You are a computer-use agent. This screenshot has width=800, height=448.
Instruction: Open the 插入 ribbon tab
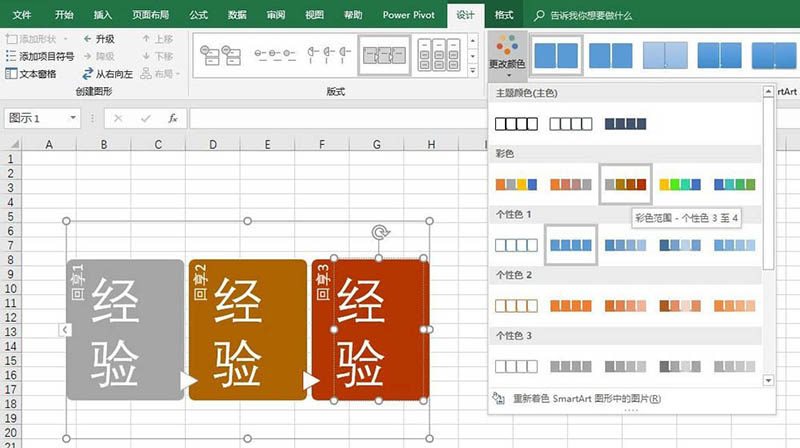click(x=103, y=15)
